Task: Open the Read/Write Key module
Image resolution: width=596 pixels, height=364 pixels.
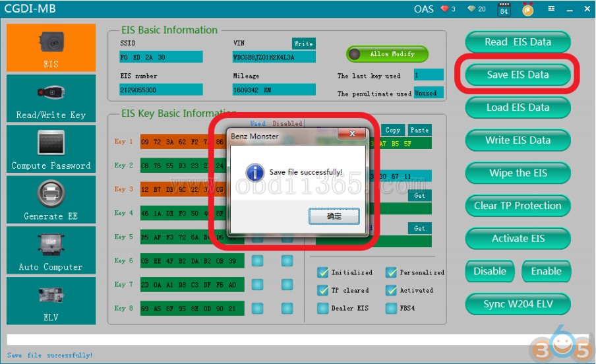Action: pyautogui.click(x=51, y=98)
